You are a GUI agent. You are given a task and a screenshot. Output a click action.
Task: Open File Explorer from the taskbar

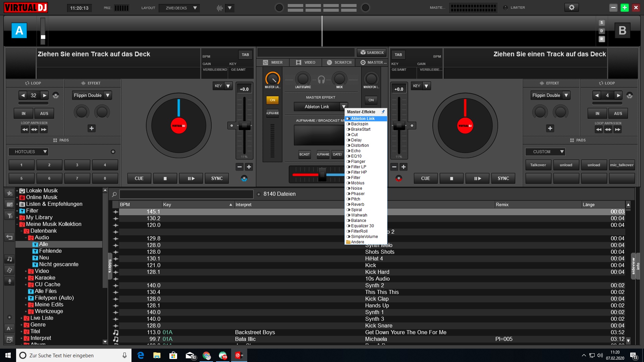[x=157, y=355]
